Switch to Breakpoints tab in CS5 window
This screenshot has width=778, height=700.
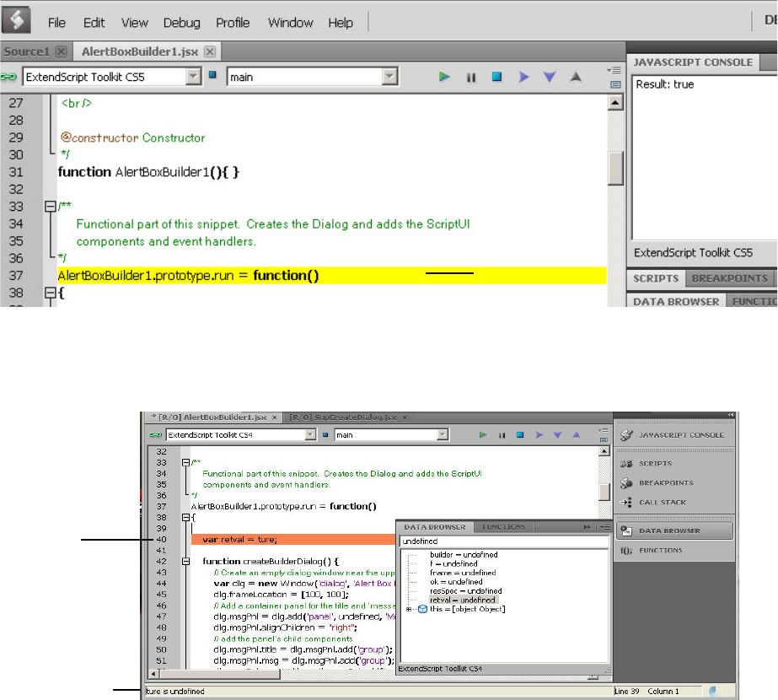pos(729,278)
